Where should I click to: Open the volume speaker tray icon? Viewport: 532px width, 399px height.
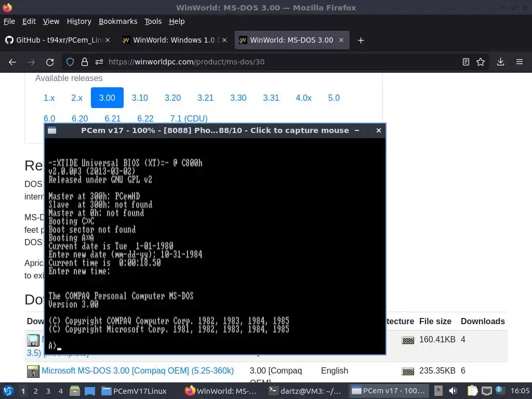pyautogui.click(x=453, y=391)
